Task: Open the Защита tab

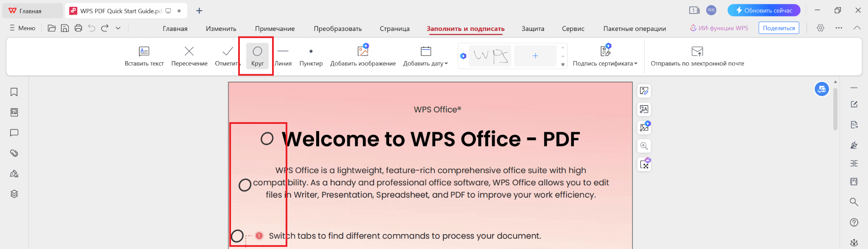Action: [x=533, y=28]
